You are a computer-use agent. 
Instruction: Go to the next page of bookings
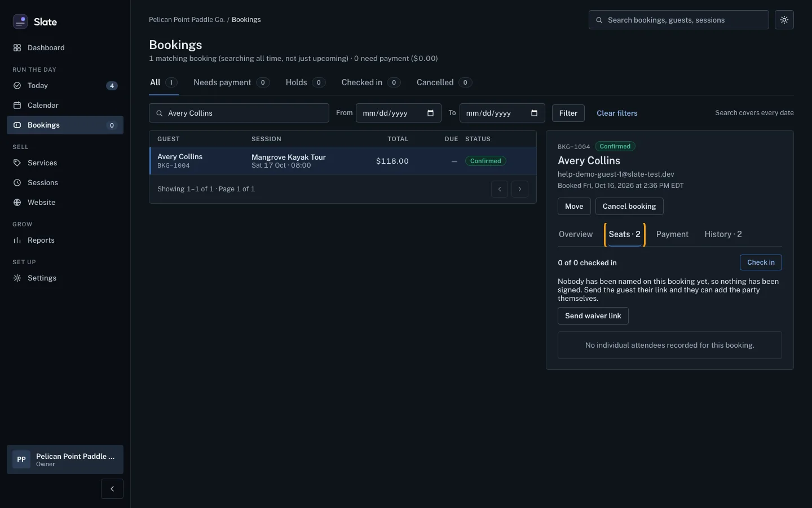click(x=520, y=189)
